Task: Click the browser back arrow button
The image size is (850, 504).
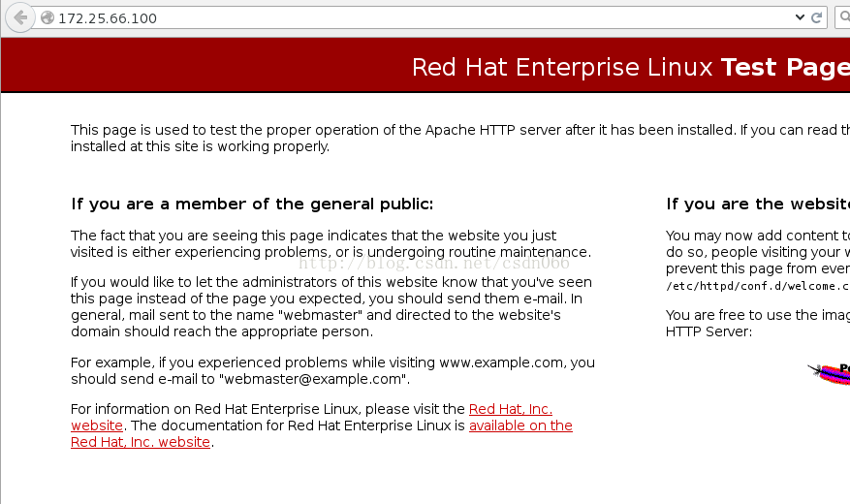Action: [20, 17]
